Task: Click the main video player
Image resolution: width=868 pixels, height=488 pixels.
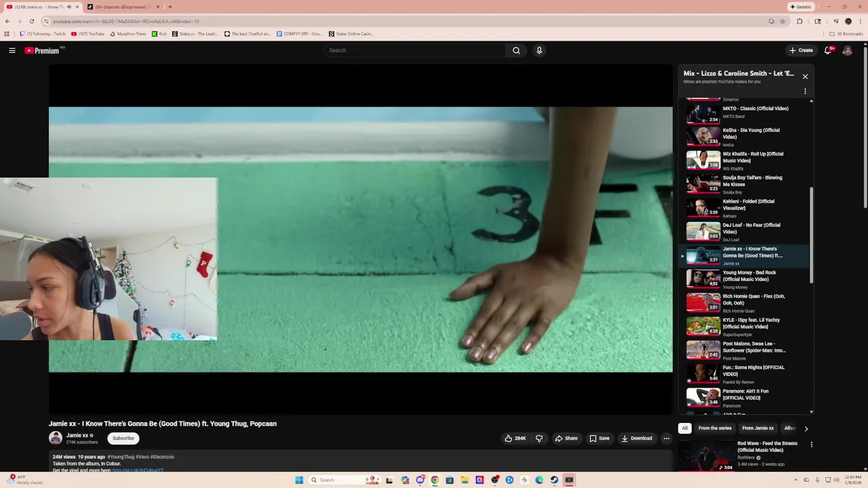Action: (x=361, y=239)
